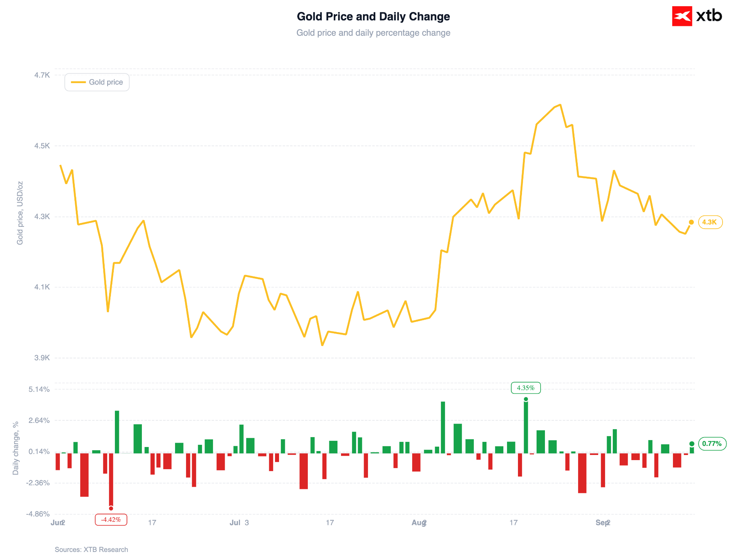Click the yellow legend line swatch

pos(78,82)
